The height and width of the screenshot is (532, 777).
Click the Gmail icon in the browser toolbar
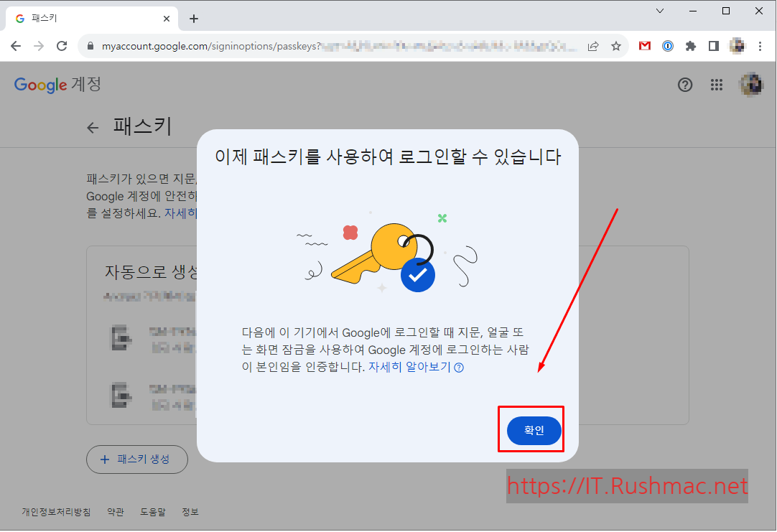(x=644, y=45)
